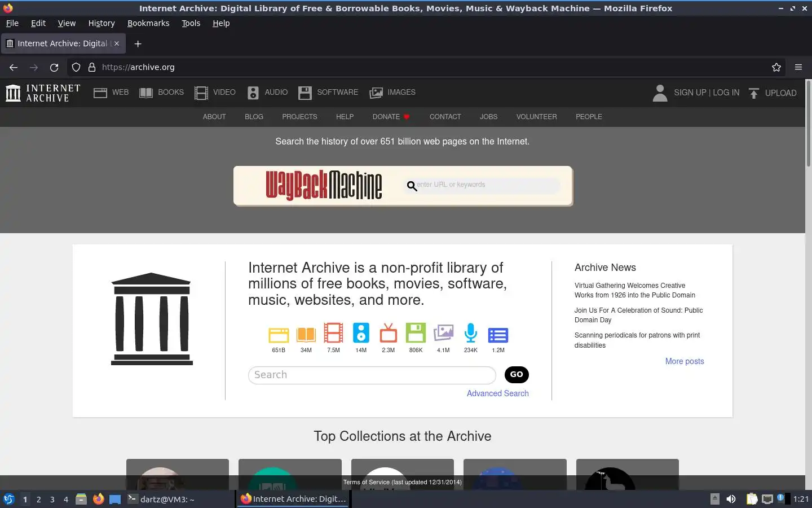Click the 234K microphone concerts icon
The image size is (812, 508).
coord(471,333)
